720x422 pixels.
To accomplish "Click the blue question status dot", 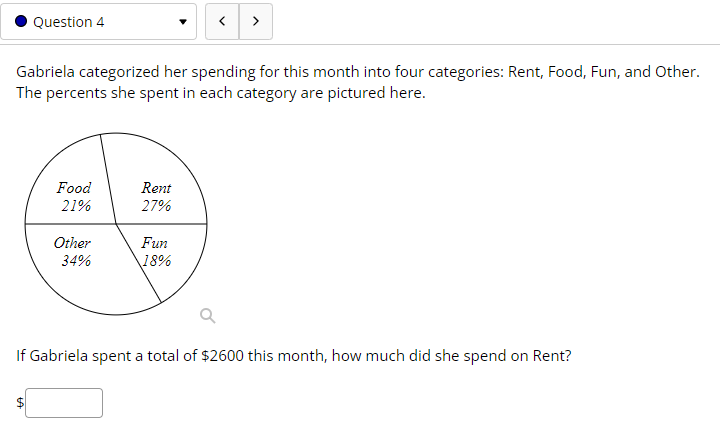I will (21, 22).
